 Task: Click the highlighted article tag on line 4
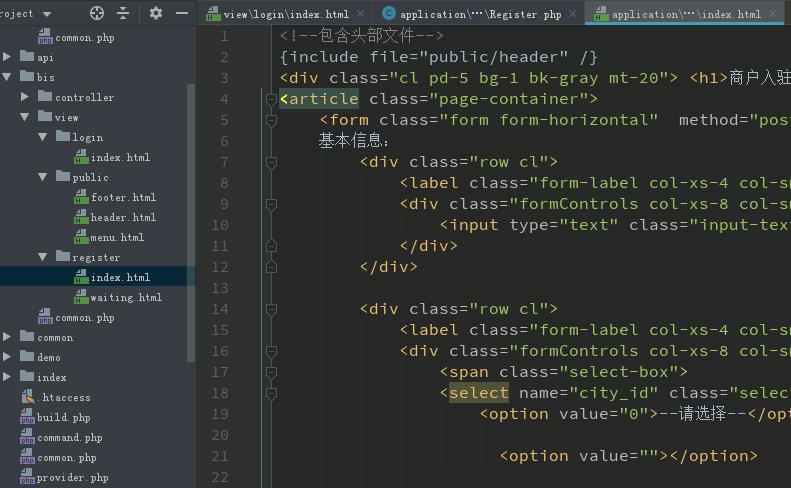pos(319,99)
